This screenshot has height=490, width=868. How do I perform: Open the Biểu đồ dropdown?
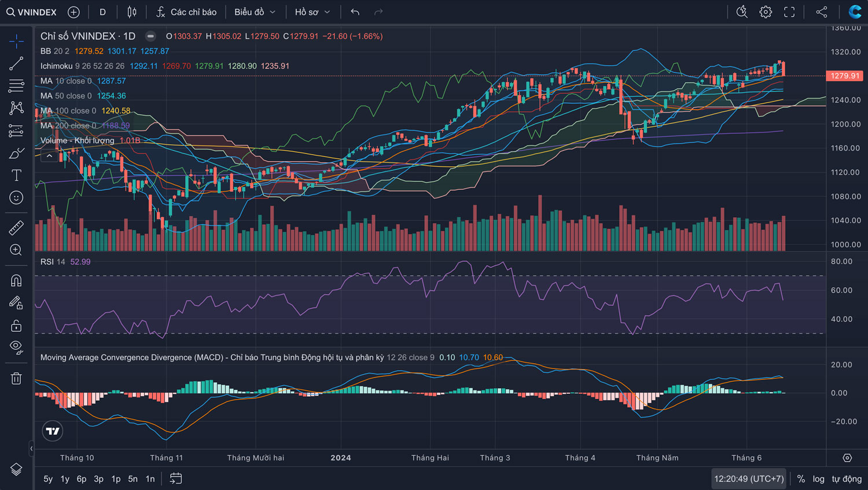255,12
